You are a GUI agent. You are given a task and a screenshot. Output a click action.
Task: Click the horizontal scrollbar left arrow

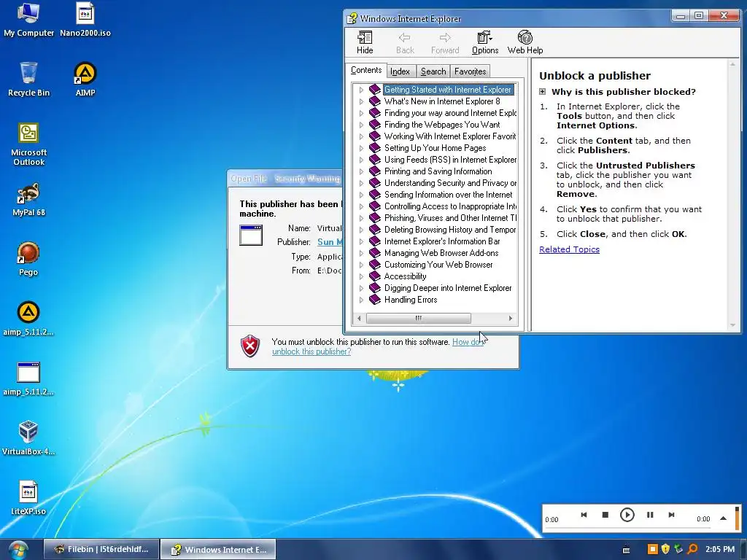point(359,318)
